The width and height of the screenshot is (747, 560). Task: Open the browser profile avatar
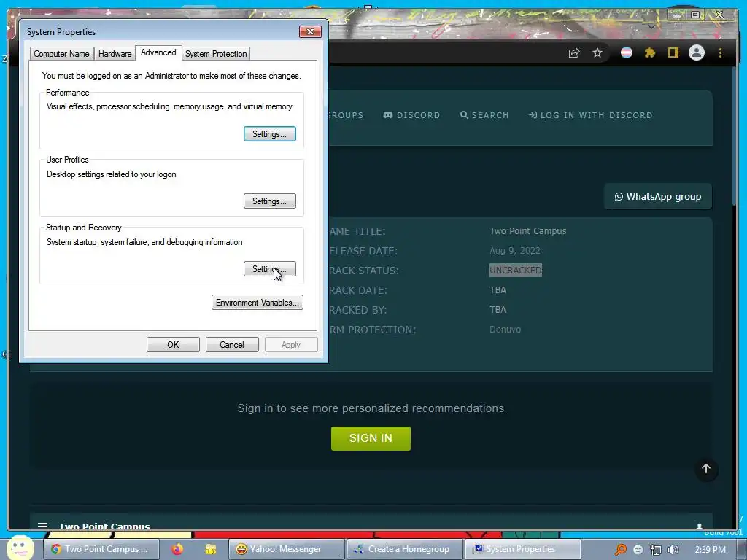pos(697,52)
